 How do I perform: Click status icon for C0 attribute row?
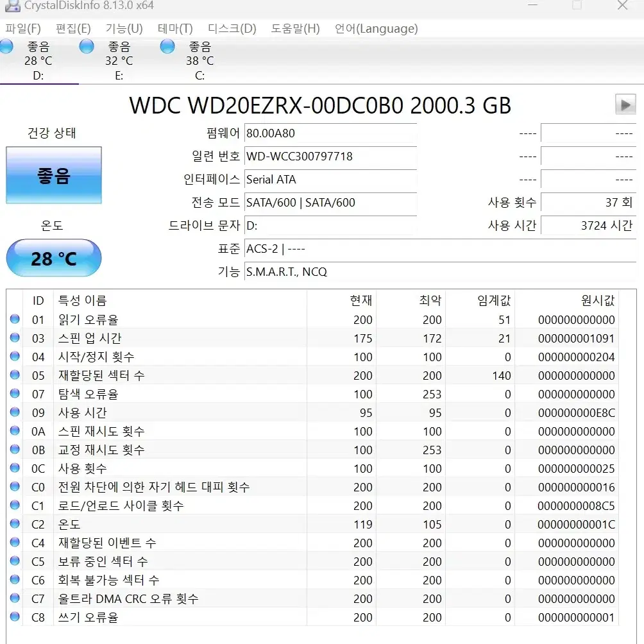coord(15,486)
